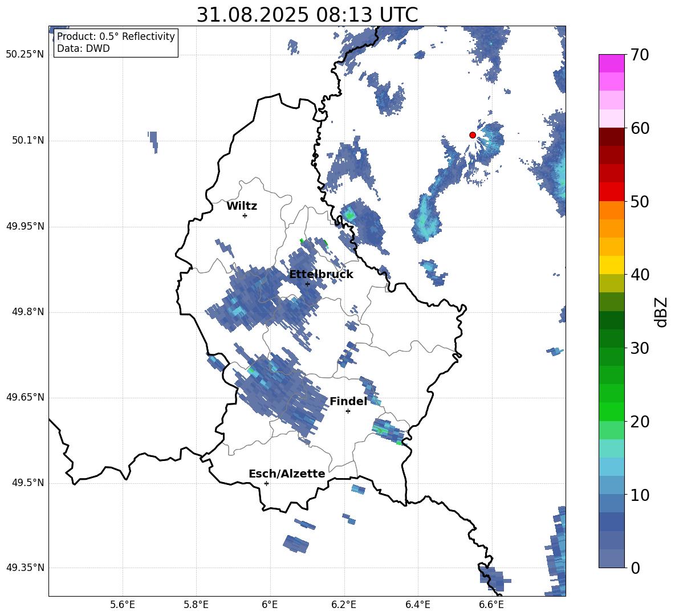
Task: Click the 5.6°E longitude label
Action: pos(123,605)
